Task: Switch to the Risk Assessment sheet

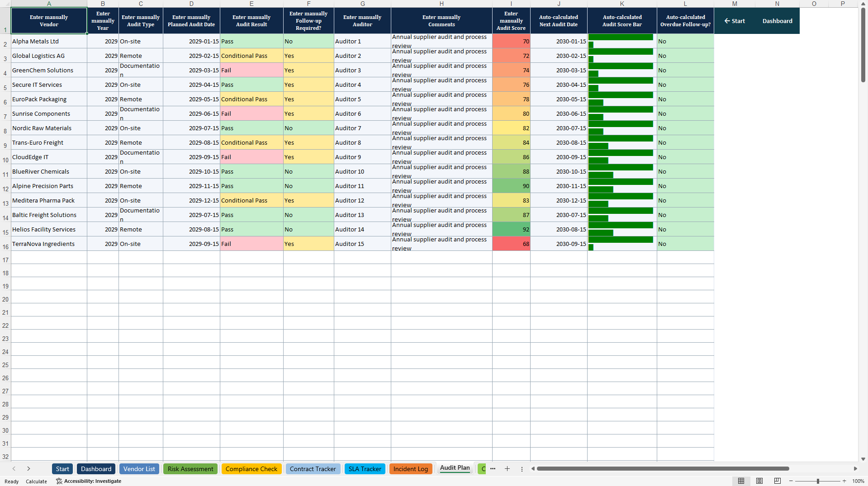Action: tap(190, 469)
